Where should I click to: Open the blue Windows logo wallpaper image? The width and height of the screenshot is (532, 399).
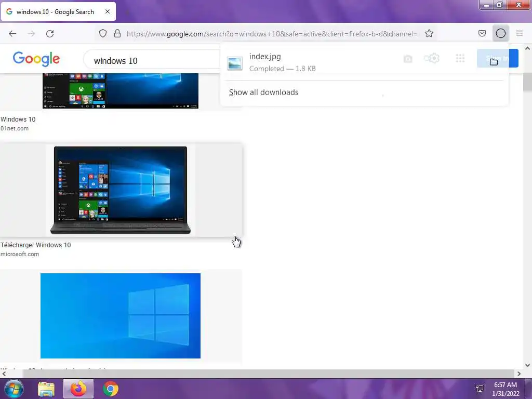[x=121, y=316]
